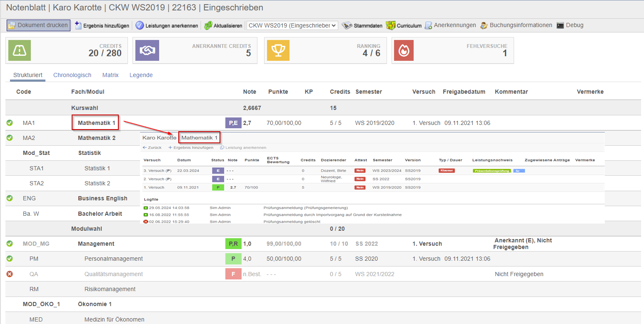Click the red Klausur tag
Image resolution: width=644 pixels, height=324 pixels.
tap(447, 171)
